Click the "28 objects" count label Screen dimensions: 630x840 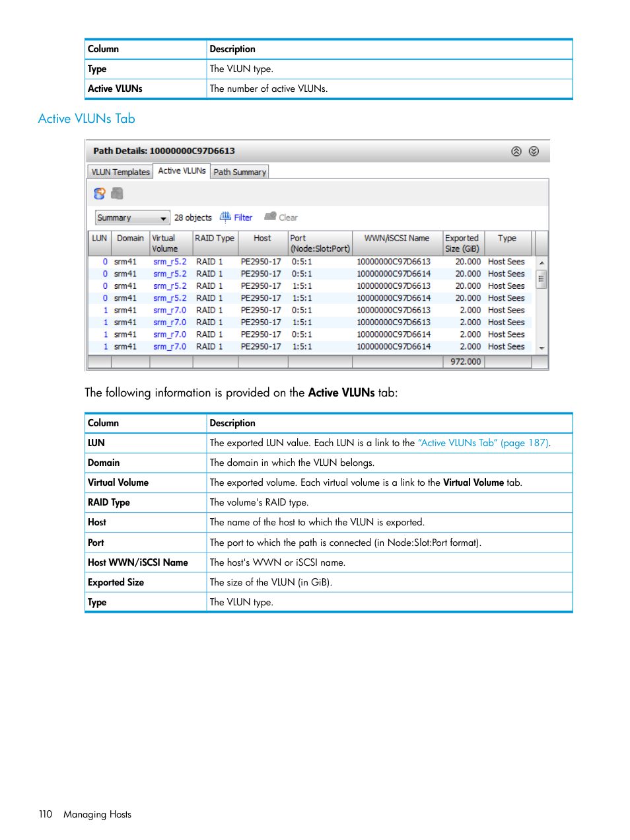tap(193, 217)
